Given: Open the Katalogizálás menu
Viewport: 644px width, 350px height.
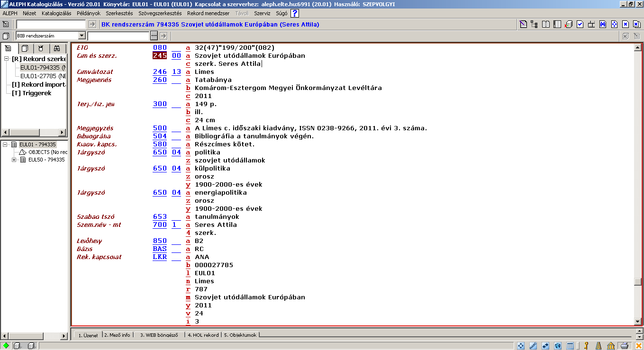Looking at the screenshot, I should click(x=56, y=13).
